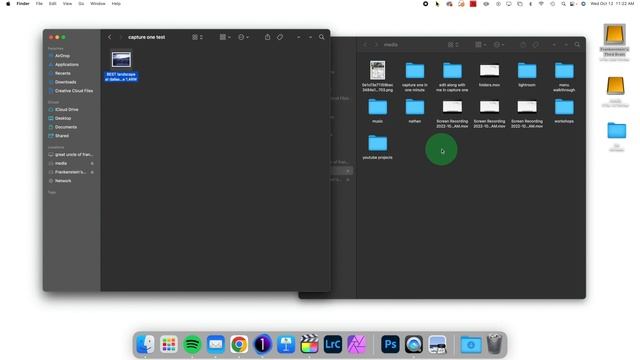Search in capture one test window
Image resolution: width=640 pixels, height=360 pixels.
tap(322, 37)
